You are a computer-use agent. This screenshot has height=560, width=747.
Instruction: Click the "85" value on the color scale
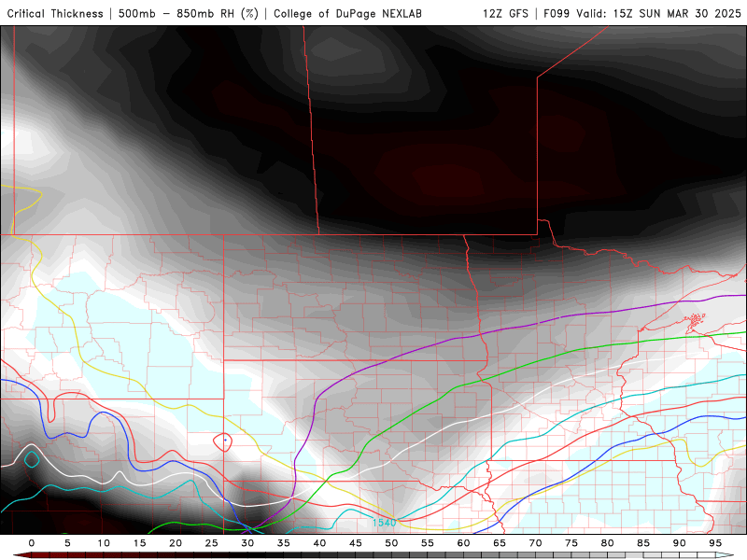[x=643, y=543]
